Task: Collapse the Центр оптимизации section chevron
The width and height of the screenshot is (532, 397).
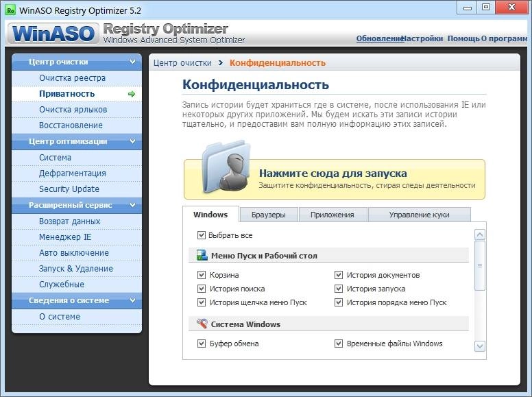Action: tap(133, 141)
